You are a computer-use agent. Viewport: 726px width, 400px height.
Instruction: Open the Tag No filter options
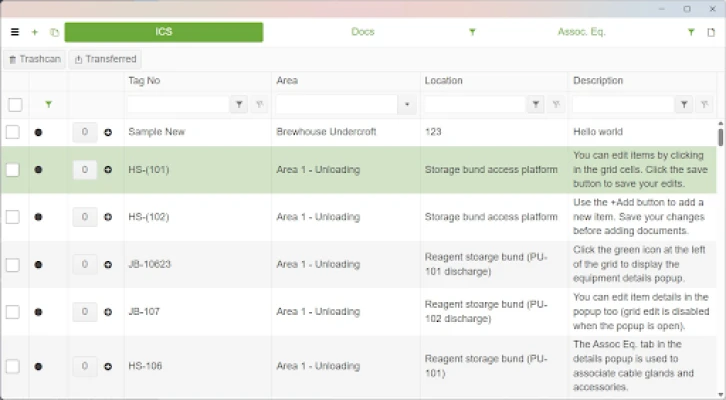[239, 104]
